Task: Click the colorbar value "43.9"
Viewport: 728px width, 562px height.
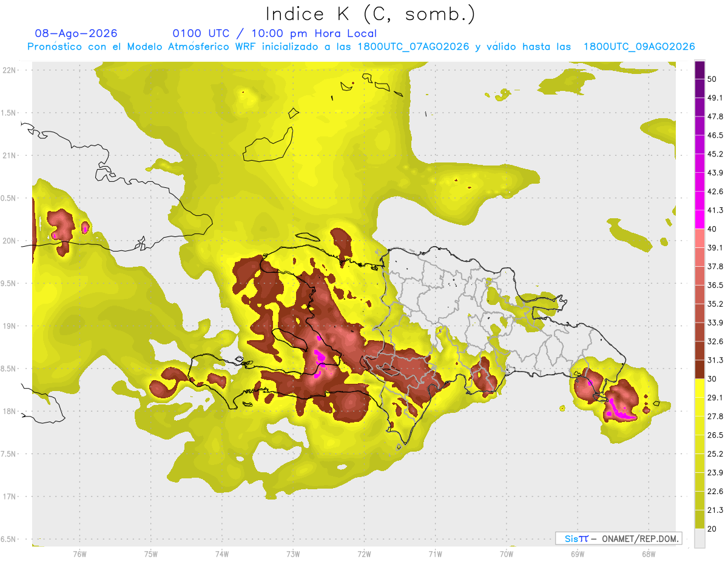Action: click(715, 173)
